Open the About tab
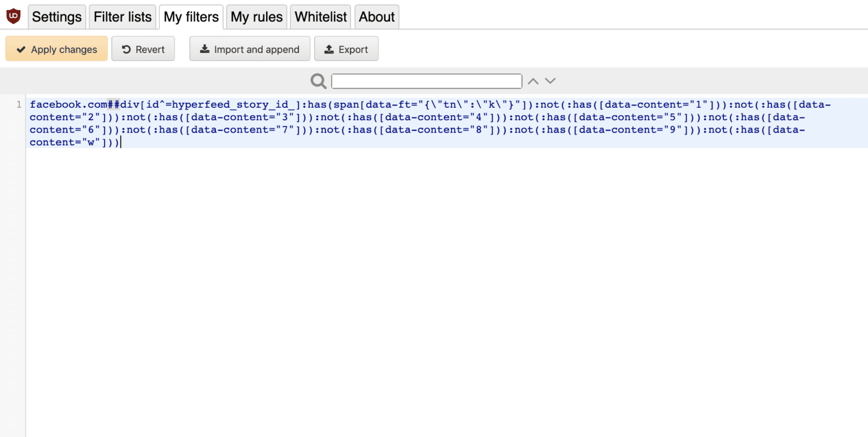 point(377,17)
